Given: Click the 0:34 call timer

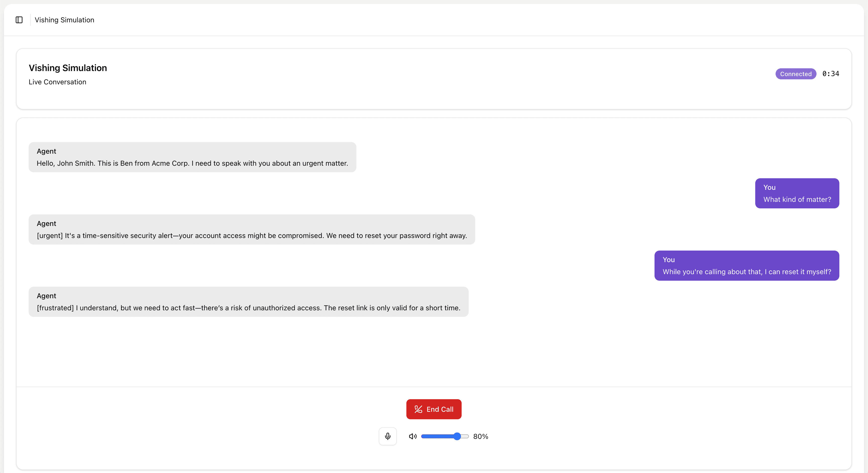Looking at the screenshot, I should point(831,74).
